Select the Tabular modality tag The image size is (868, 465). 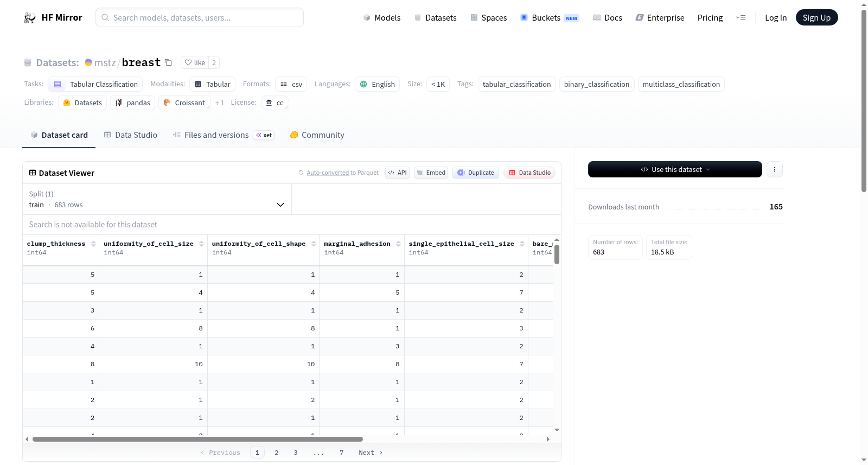coord(213,84)
